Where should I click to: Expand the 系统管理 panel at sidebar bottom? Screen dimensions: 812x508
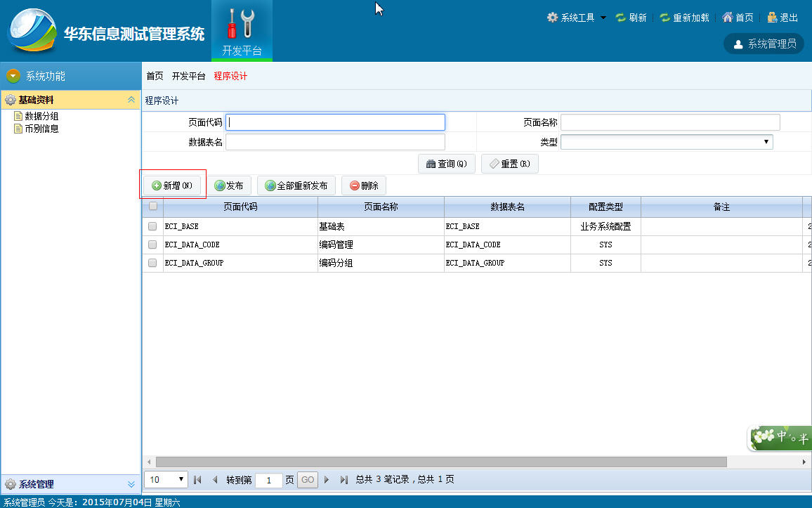(x=131, y=484)
